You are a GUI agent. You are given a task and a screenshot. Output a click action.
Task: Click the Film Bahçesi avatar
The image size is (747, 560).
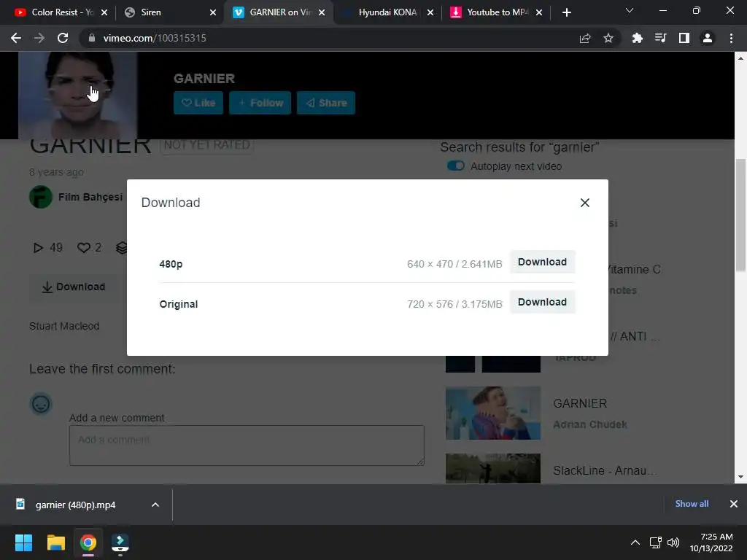41,197
